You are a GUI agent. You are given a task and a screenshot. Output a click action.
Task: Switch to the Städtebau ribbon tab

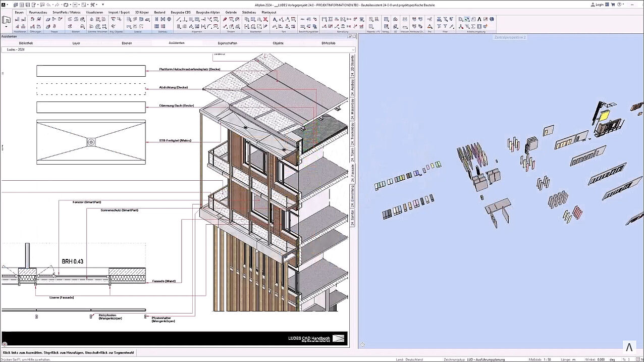pos(248,12)
